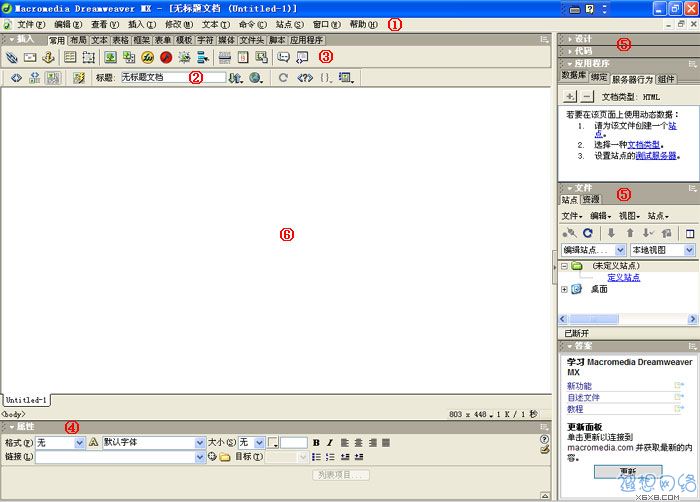The height and width of the screenshot is (502, 700).
Task: Switch to Show Design View
Action: pos(53,78)
